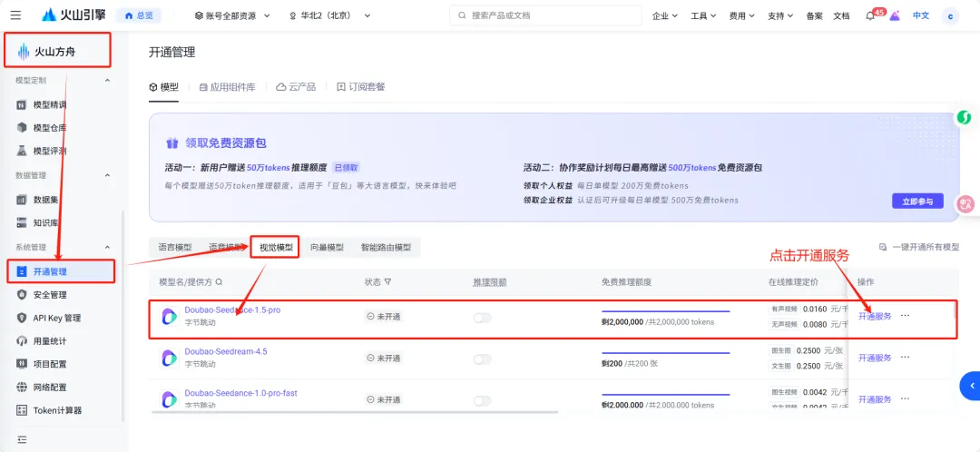Click the 数据集 sidebar icon
Image resolution: width=980 pixels, height=452 pixels.
coord(21,200)
